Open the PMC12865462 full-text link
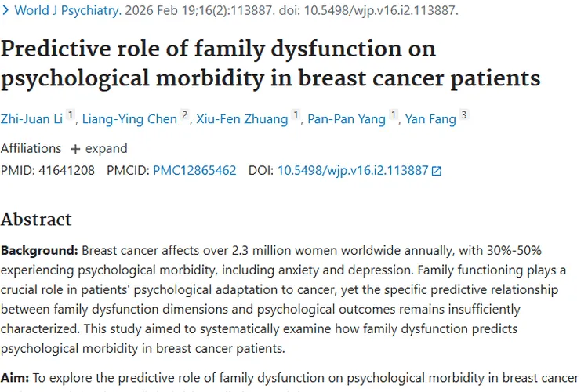588x392 pixels. 194,170
